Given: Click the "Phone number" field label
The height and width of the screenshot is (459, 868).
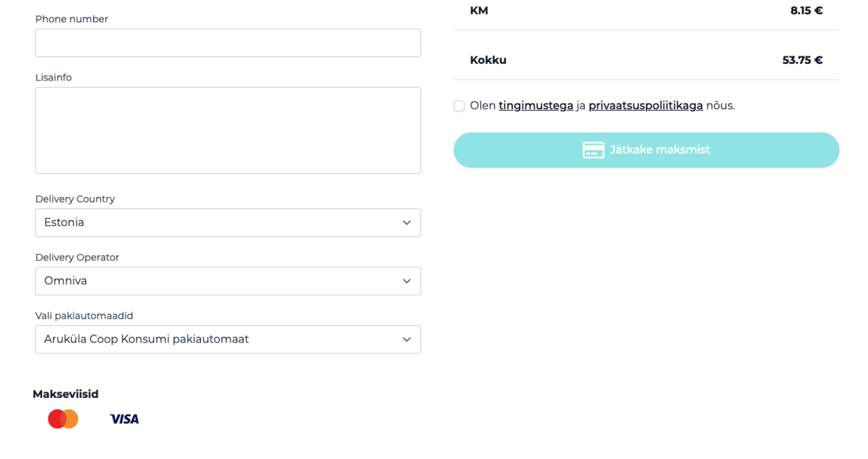Looking at the screenshot, I should pos(71,19).
